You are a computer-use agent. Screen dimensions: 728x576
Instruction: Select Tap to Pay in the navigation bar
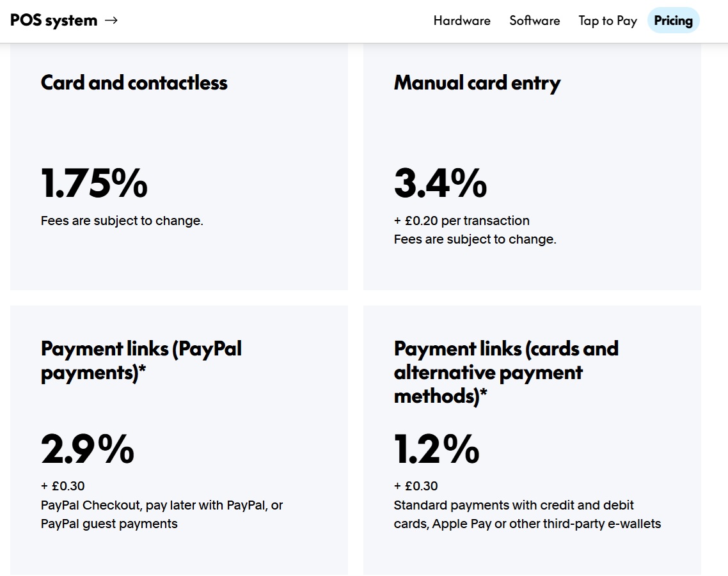click(607, 20)
